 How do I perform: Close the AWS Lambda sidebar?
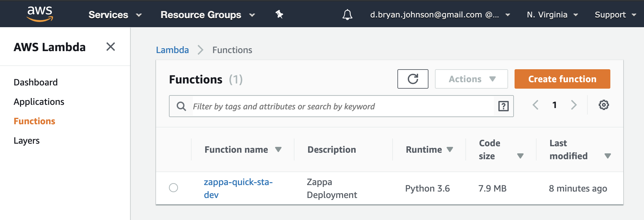[111, 47]
